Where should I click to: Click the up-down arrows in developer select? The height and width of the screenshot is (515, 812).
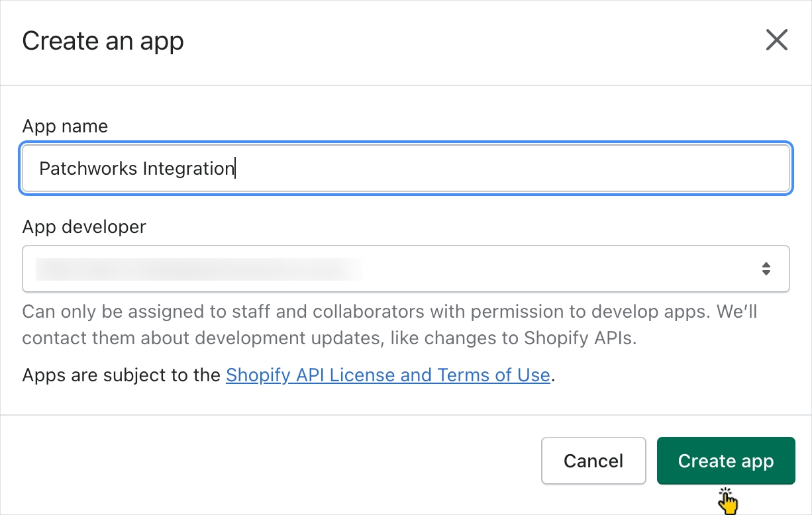pos(766,269)
